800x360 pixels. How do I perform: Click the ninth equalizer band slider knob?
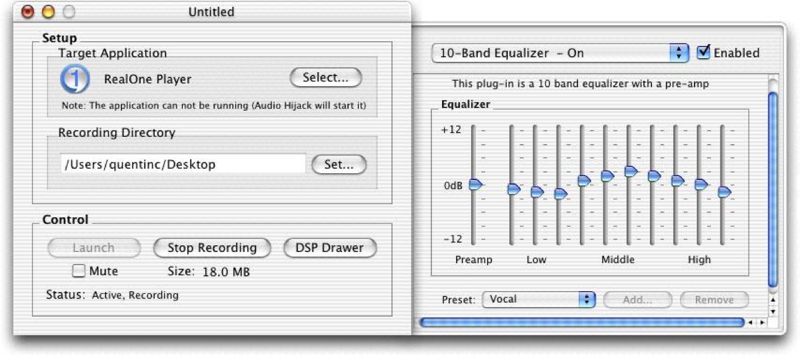[x=702, y=185]
